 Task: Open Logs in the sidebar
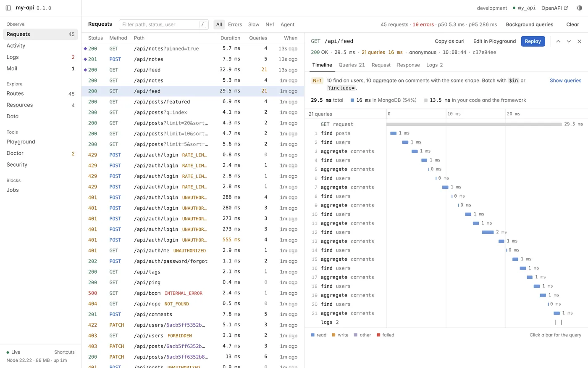(41, 57)
